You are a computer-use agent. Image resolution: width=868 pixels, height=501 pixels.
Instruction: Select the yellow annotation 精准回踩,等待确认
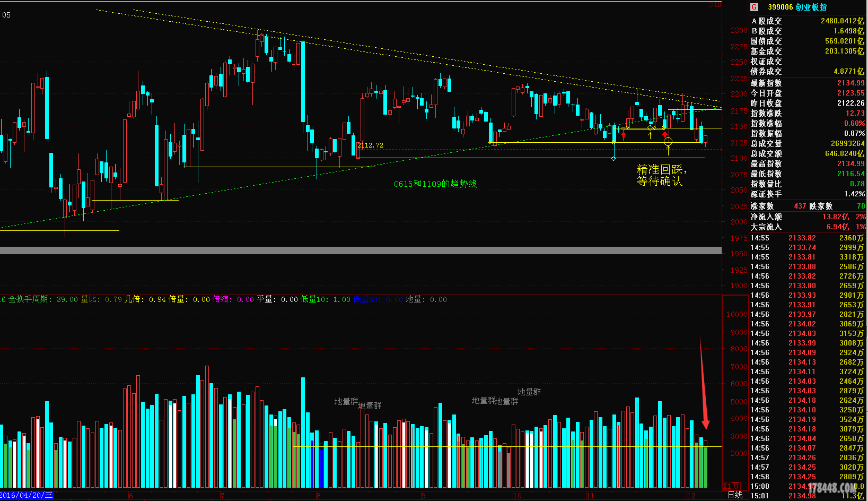coord(661,175)
